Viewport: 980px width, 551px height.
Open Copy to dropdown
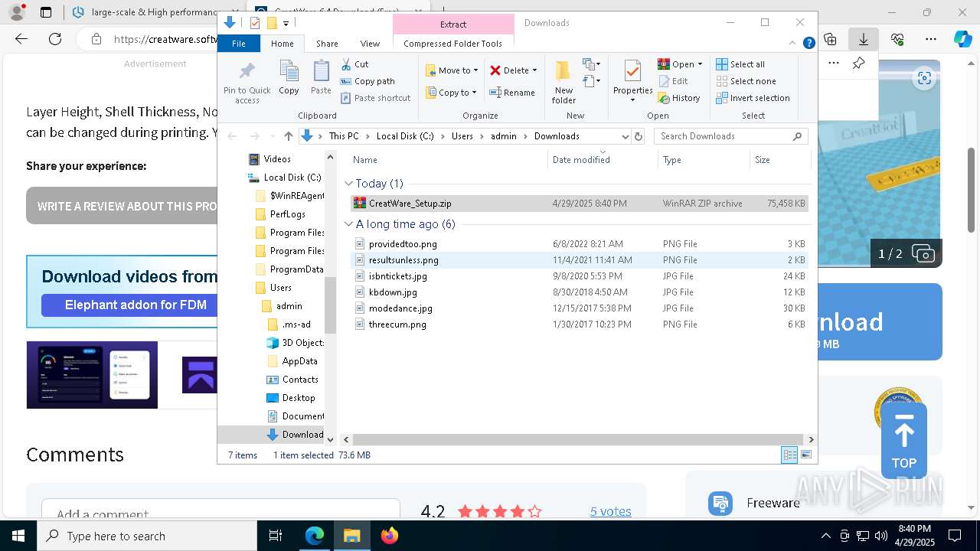(x=452, y=93)
